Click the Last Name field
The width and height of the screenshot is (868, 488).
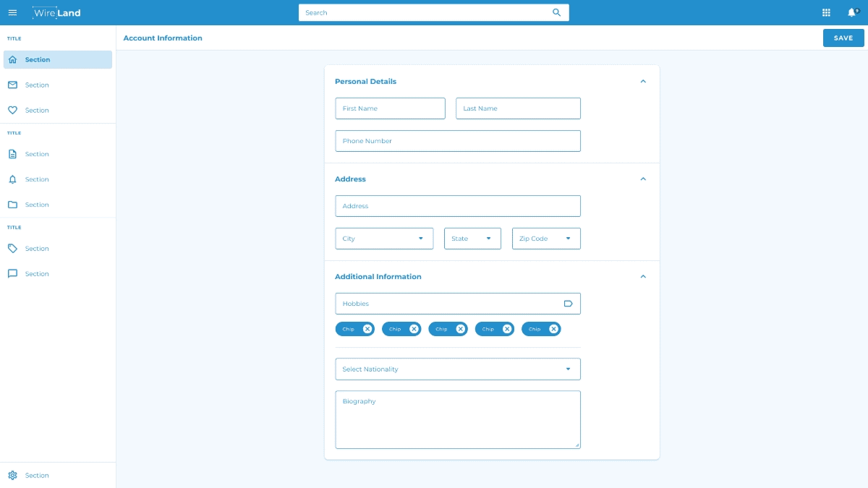coord(518,108)
